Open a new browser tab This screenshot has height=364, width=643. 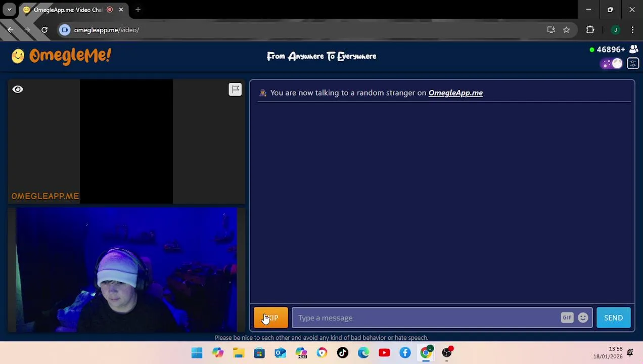138,10
